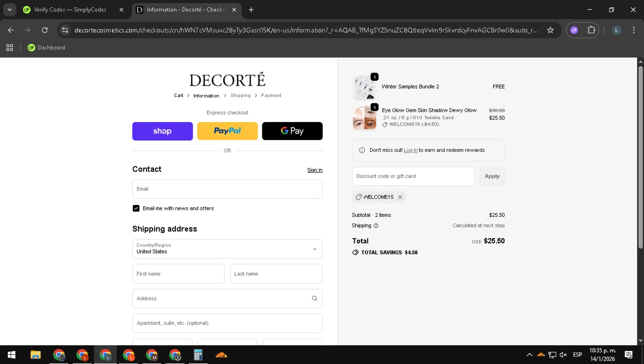This screenshot has height=364, width=644.
Task: Click the Shipping help question icon
Action: 376,226
